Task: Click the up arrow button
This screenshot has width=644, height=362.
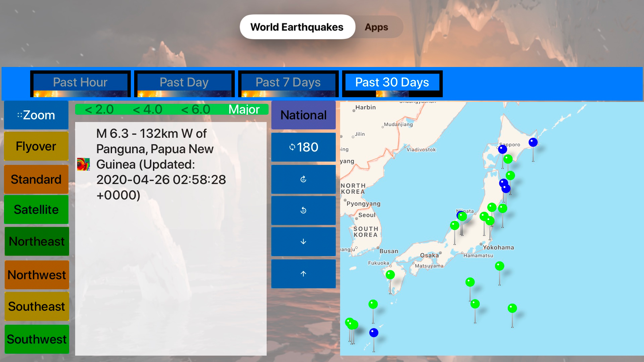Action: [x=304, y=274]
